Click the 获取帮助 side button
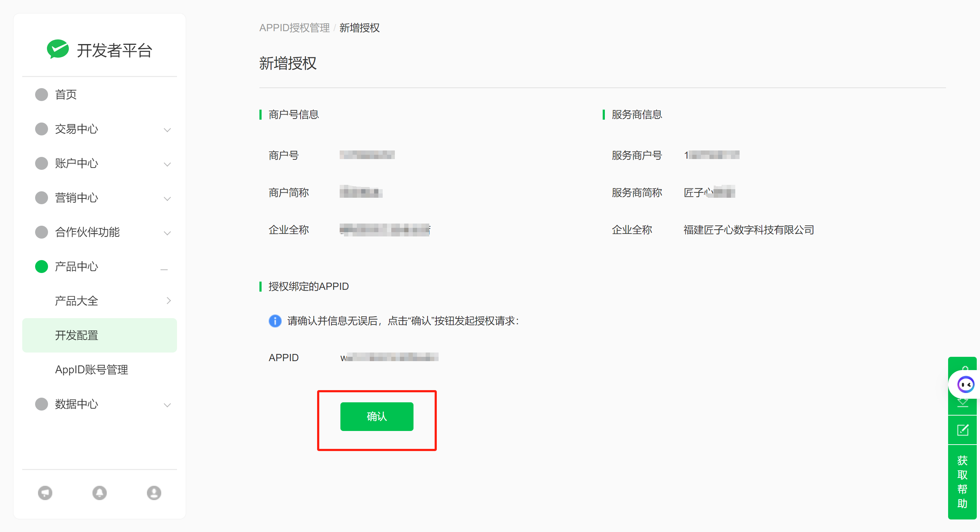Viewport: 980px width, 532px height. 962,481
